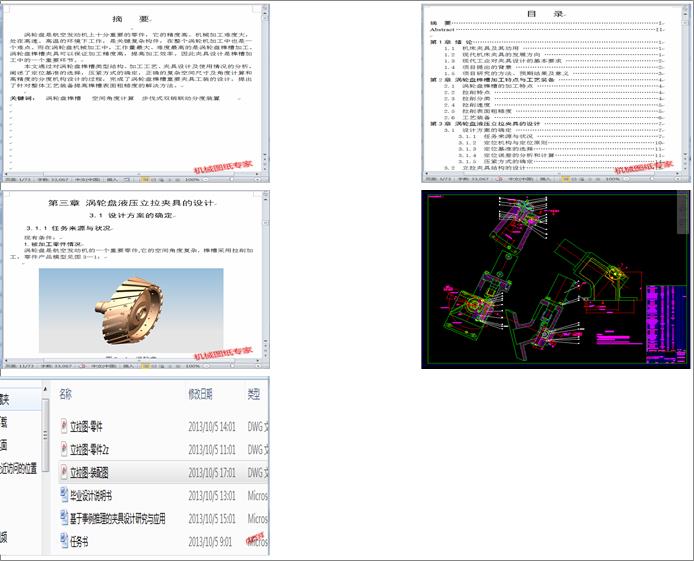Click the date 2013/10/5 17:01

[212, 473]
